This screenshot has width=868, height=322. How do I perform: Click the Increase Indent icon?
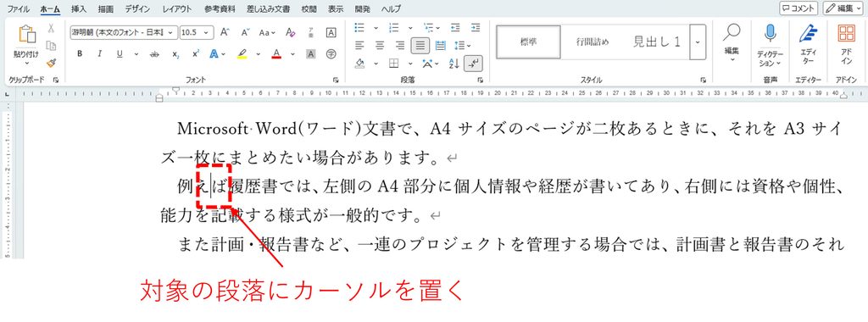coord(475,27)
